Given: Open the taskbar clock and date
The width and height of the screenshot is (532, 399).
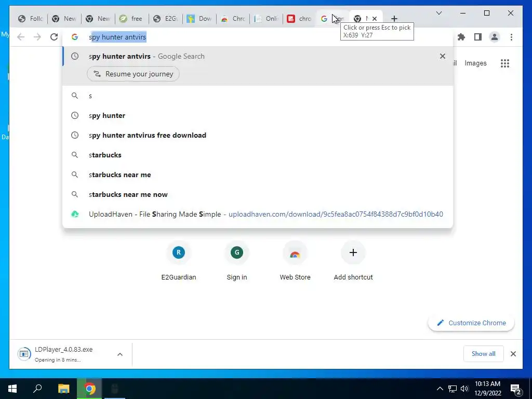Looking at the screenshot, I should click(x=487, y=389).
